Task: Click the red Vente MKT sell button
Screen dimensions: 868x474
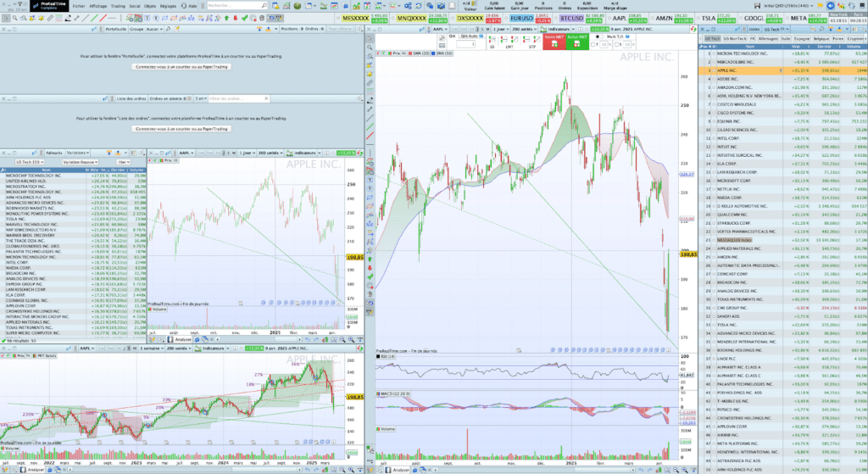Action: 554,42
